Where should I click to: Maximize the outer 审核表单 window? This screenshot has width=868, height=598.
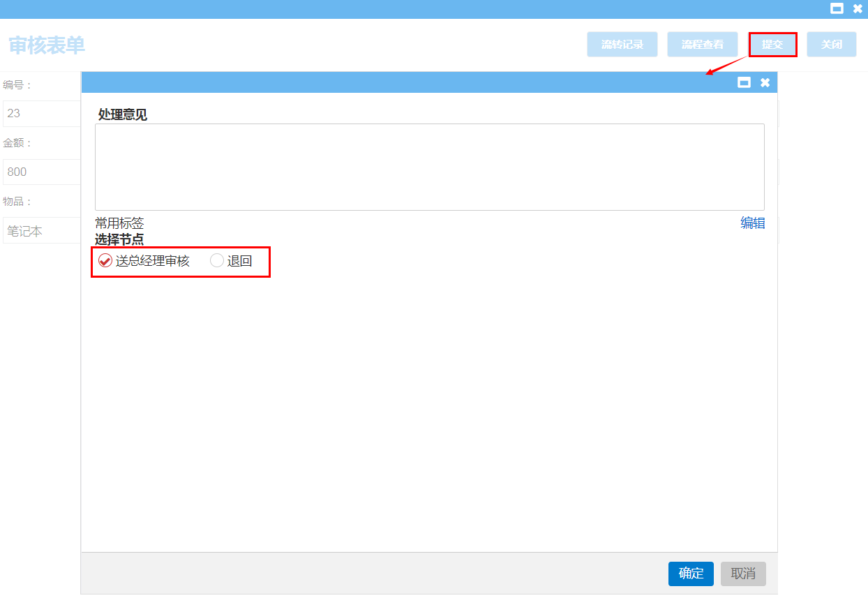[x=837, y=9]
